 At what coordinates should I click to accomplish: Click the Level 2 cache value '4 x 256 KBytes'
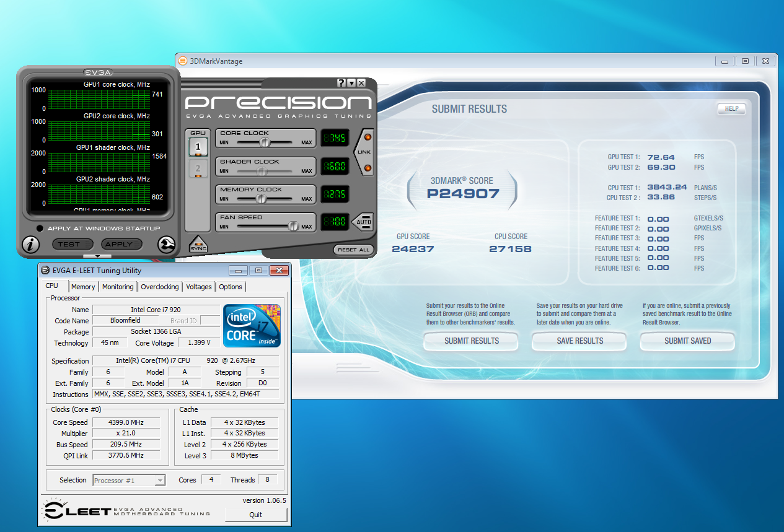click(x=244, y=445)
